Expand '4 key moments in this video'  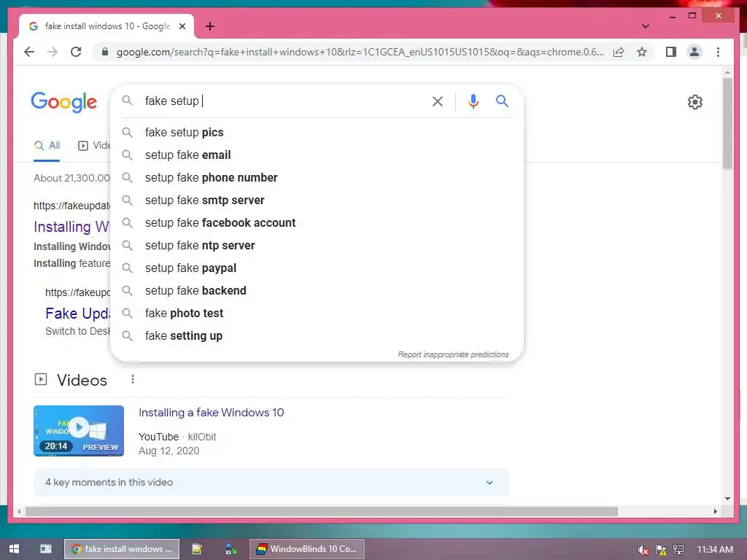pyautogui.click(x=271, y=483)
